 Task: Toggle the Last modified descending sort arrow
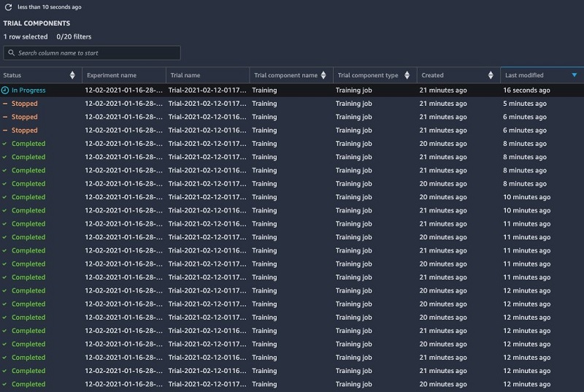(575, 75)
